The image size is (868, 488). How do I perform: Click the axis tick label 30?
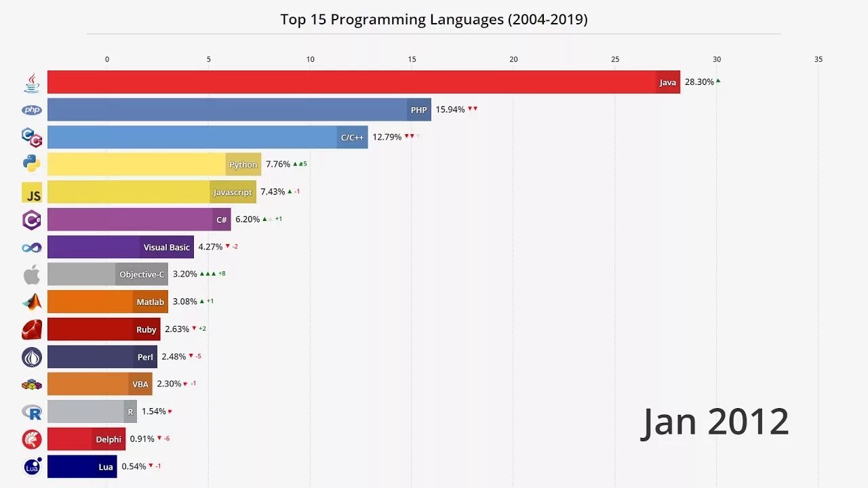[x=717, y=60]
